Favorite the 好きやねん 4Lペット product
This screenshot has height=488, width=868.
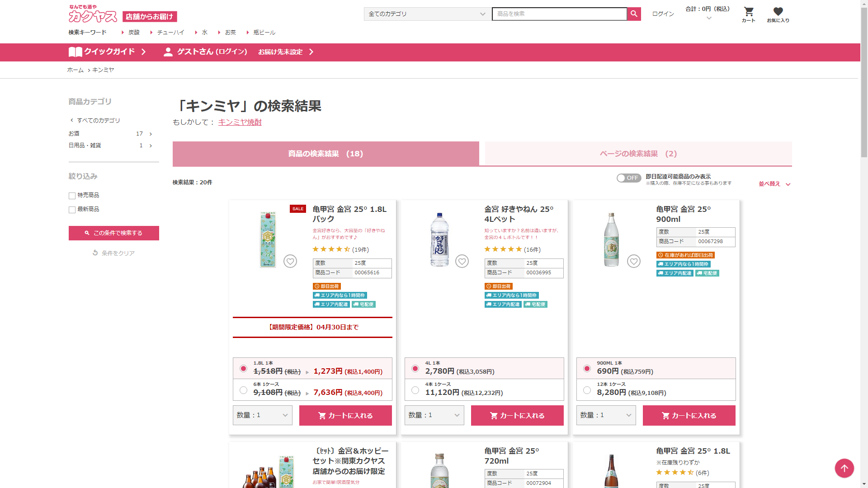[462, 261]
